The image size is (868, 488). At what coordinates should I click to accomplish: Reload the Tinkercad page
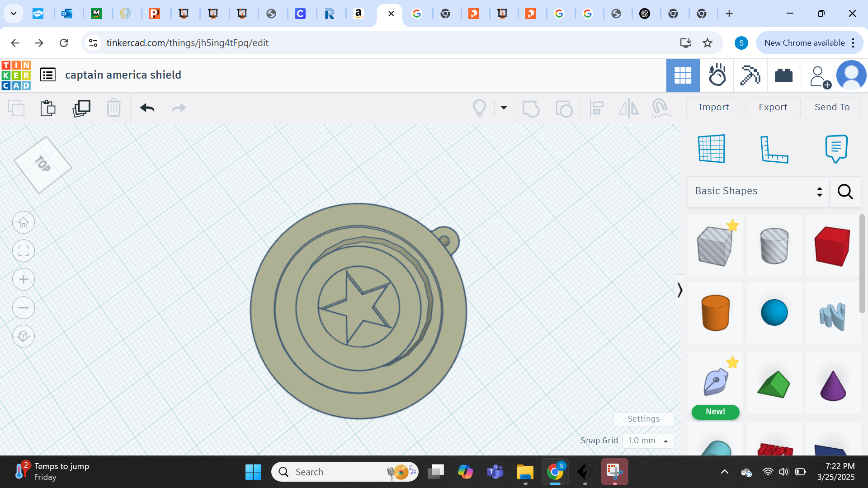pyautogui.click(x=64, y=43)
